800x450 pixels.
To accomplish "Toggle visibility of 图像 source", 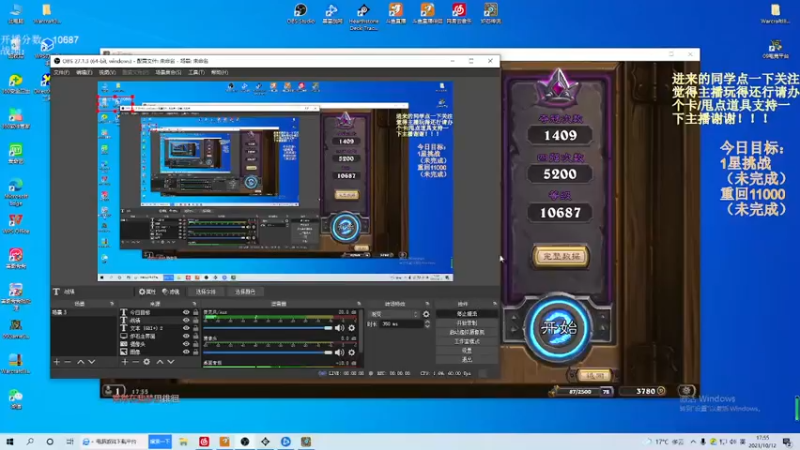I will pyautogui.click(x=186, y=352).
